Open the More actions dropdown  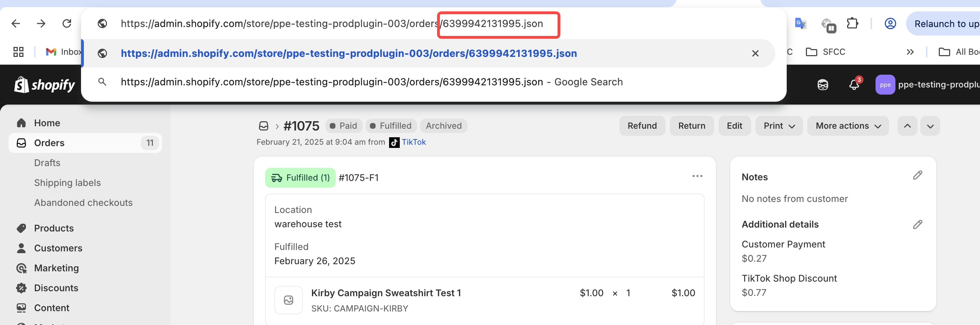(x=847, y=126)
